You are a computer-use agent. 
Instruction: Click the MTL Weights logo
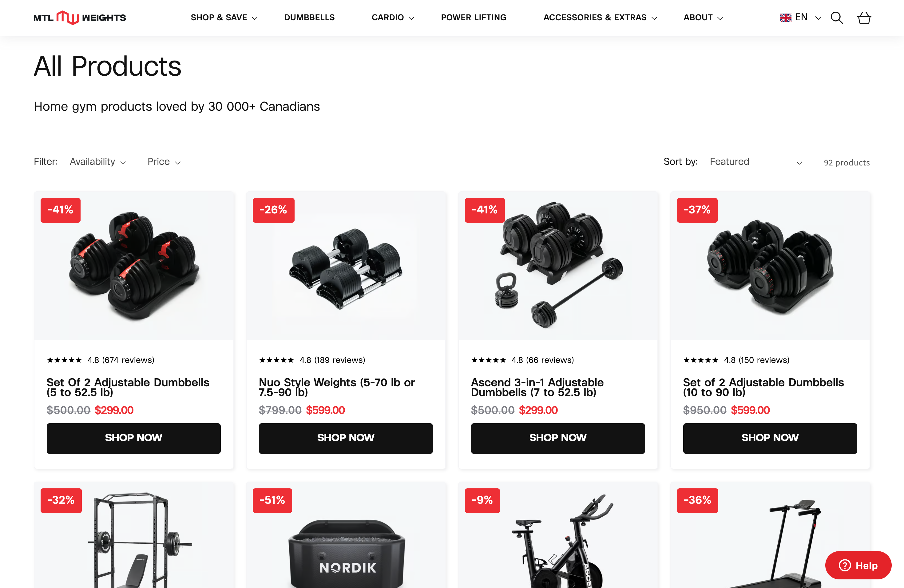coord(80,18)
